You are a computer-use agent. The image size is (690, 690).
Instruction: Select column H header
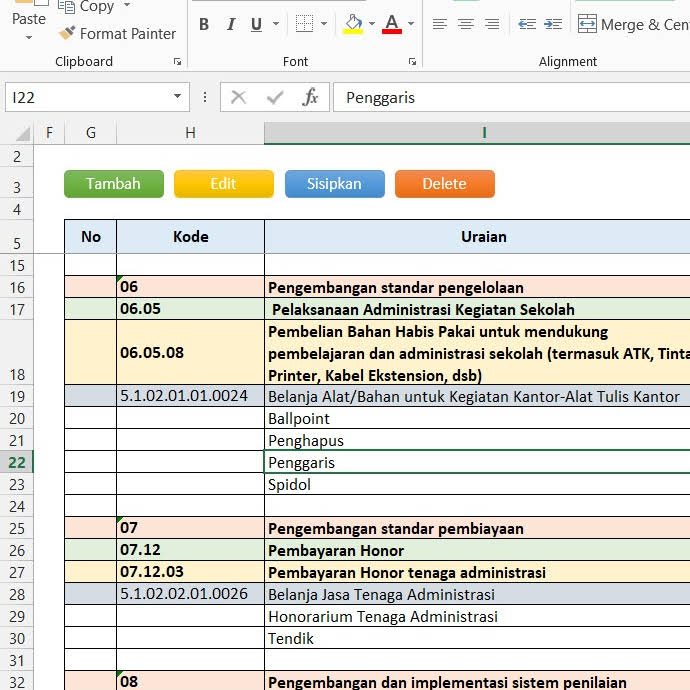[190, 133]
